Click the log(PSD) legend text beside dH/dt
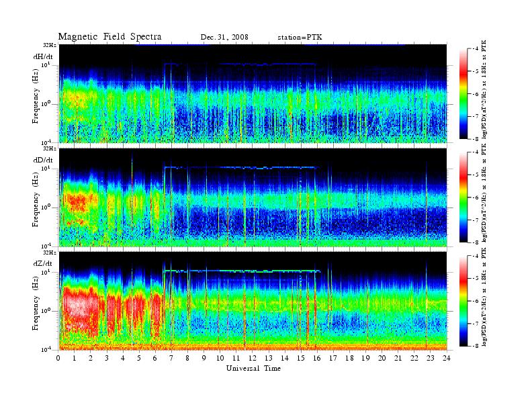The height and width of the screenshot is (411, 532). 484,89
